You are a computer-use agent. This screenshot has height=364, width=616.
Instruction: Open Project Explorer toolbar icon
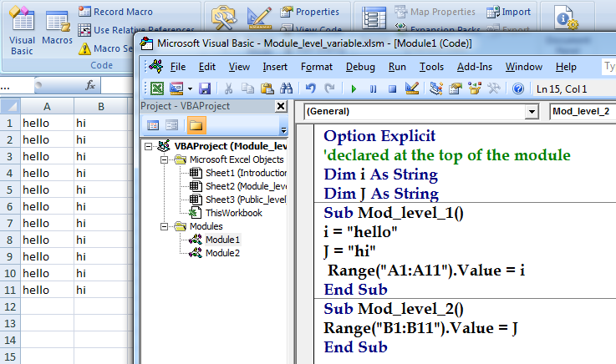coord(435,88)
